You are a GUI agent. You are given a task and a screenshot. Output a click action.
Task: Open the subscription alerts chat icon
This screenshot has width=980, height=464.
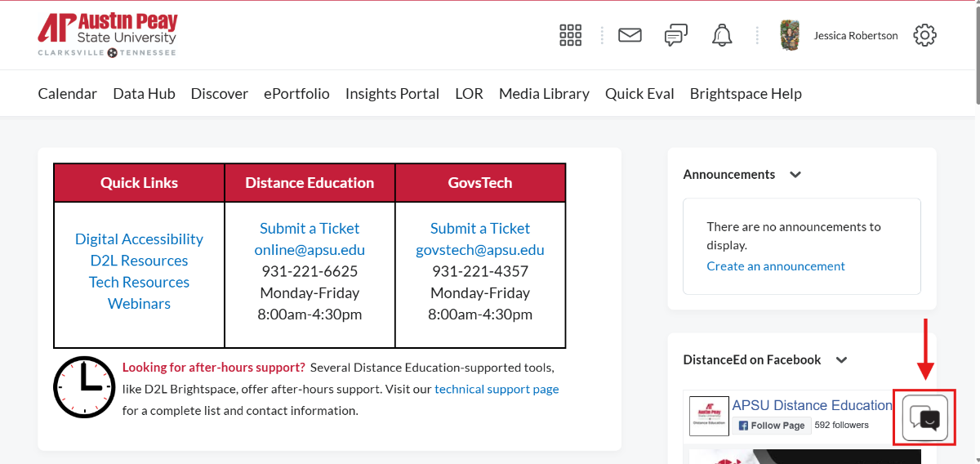[x=675, y=35]
